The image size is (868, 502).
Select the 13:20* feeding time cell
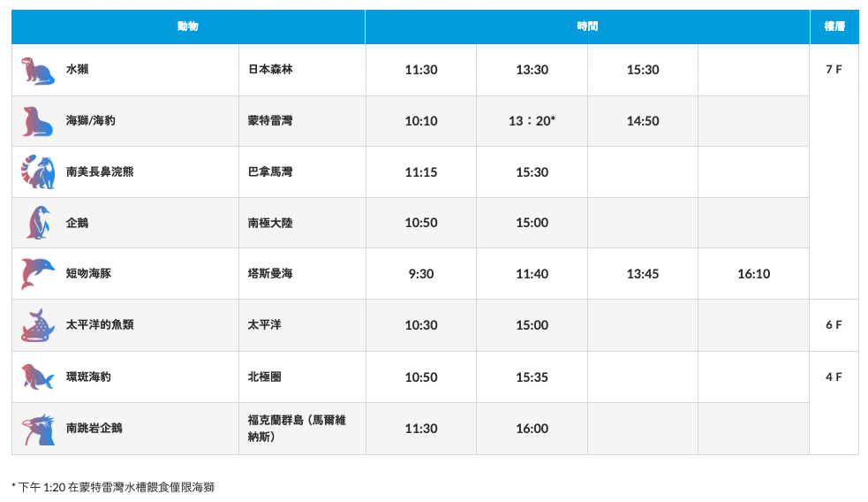(x=532, y=121)
